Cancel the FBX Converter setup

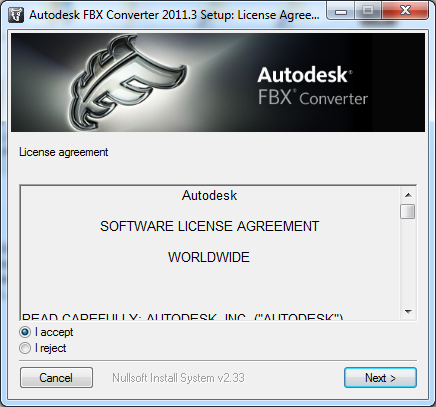tap(56, 378)
